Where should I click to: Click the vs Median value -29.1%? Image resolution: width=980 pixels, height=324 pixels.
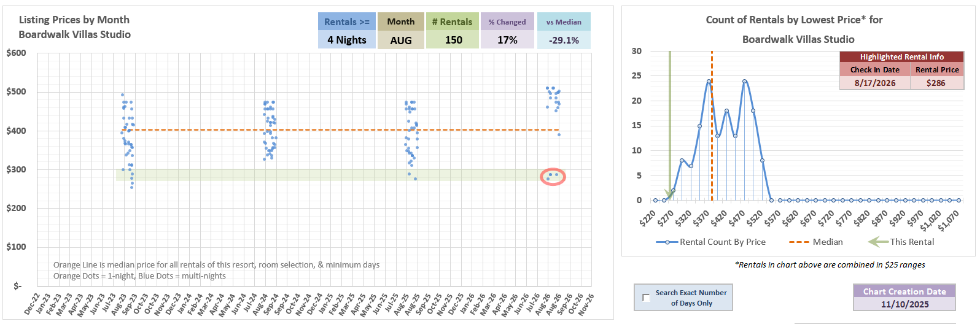(564, 40)
